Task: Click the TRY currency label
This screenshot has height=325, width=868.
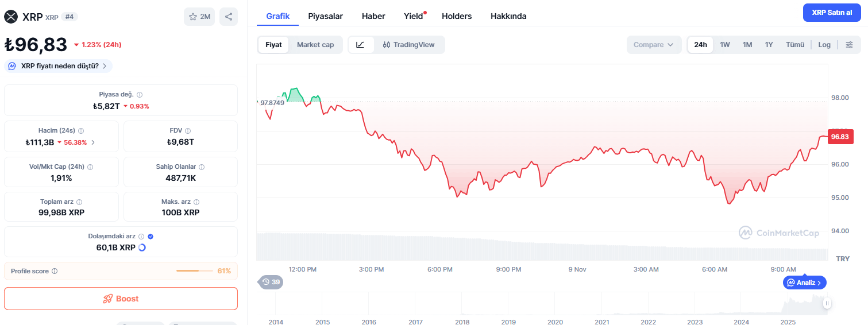Action: pyautogui.click(x=843, y=259)
